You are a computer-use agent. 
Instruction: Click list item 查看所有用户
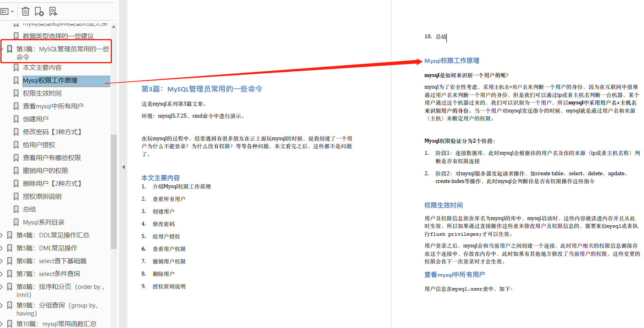point(169,199)
